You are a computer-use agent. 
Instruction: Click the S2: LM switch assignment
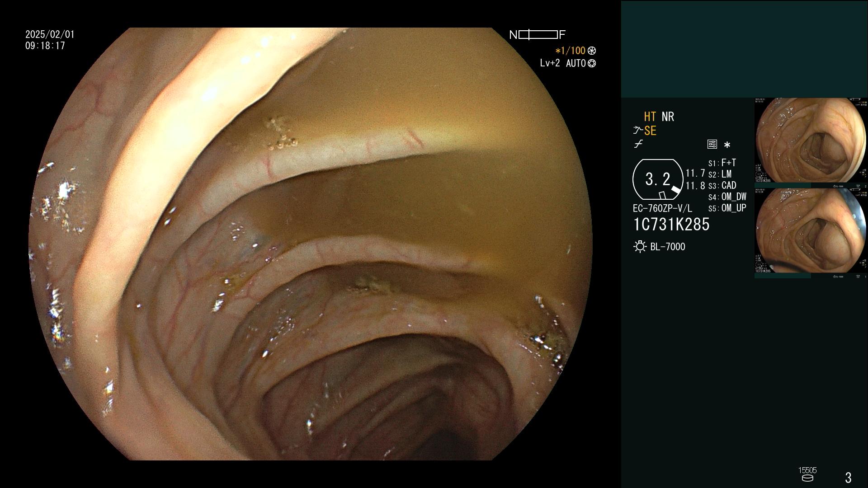click(x=720, y=174)
